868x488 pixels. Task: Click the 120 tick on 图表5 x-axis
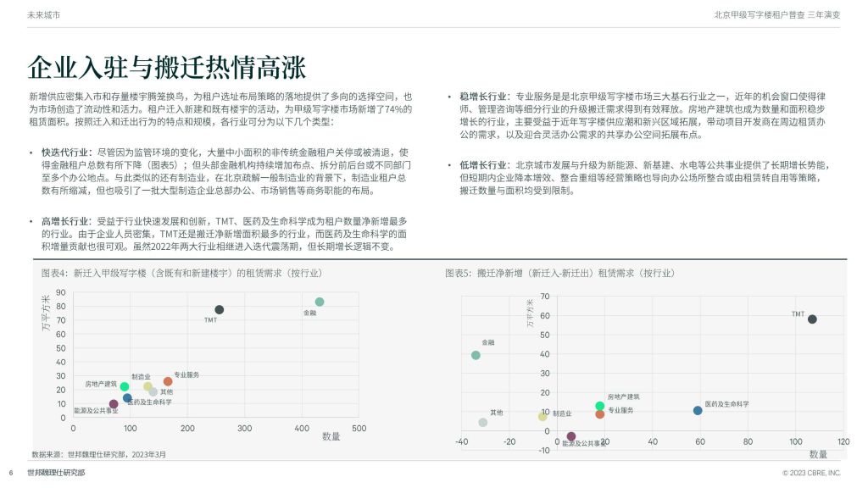(x=843, y=441)
